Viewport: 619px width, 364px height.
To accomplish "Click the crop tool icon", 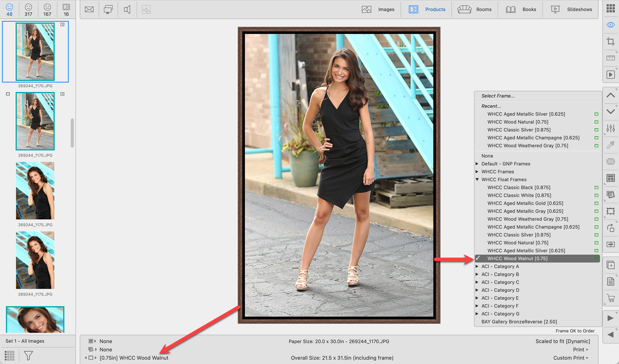I will (610, 41).
